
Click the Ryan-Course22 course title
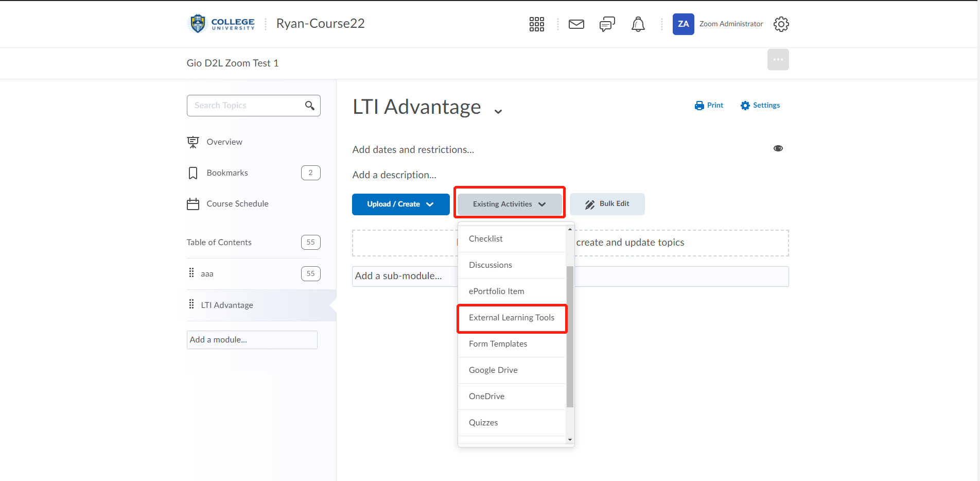tap(321, 24)
